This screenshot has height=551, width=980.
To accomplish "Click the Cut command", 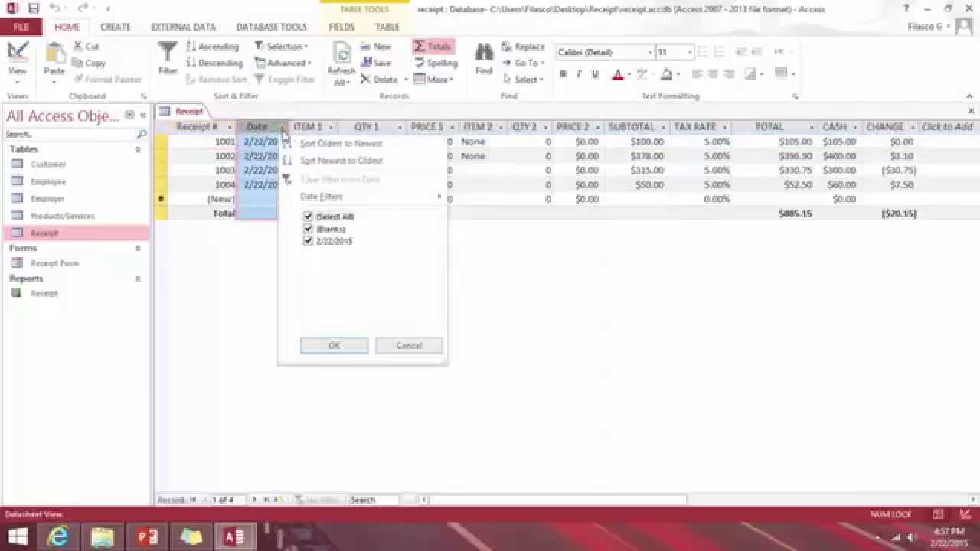I will [x=86, y=47].
